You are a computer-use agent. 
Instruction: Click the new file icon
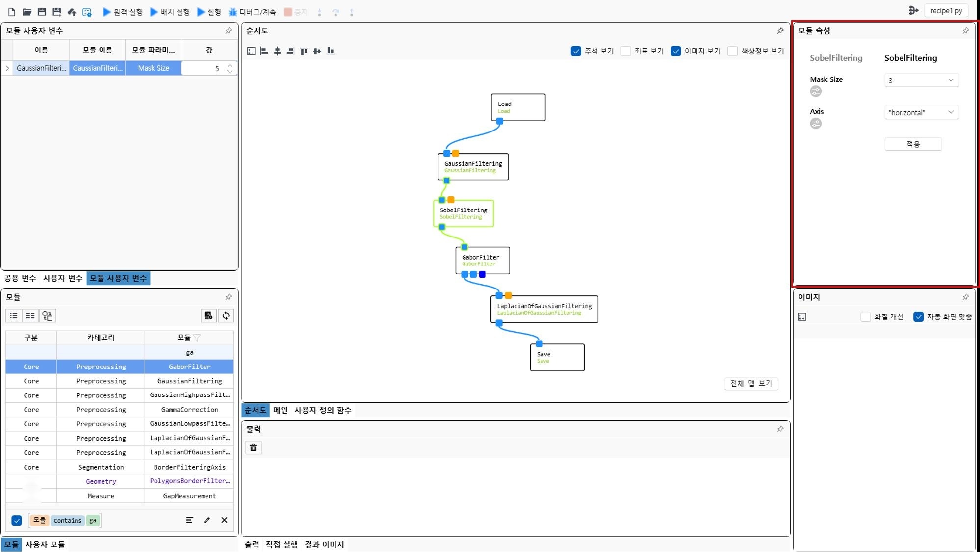pos(12,12)
